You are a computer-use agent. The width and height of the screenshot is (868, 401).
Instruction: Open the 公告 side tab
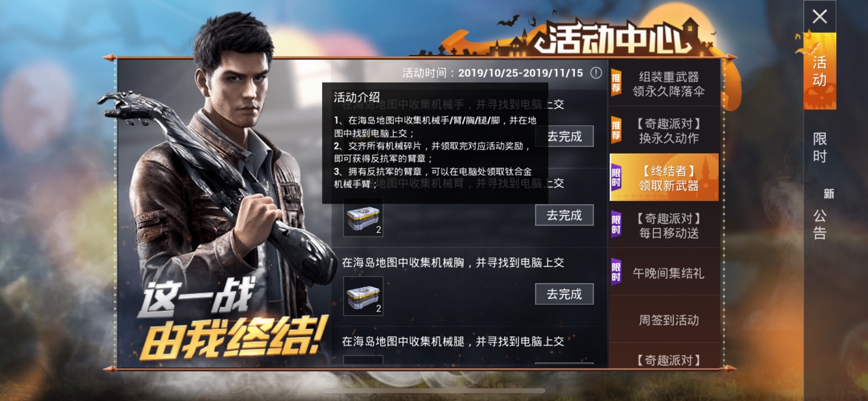pos(820,224)
